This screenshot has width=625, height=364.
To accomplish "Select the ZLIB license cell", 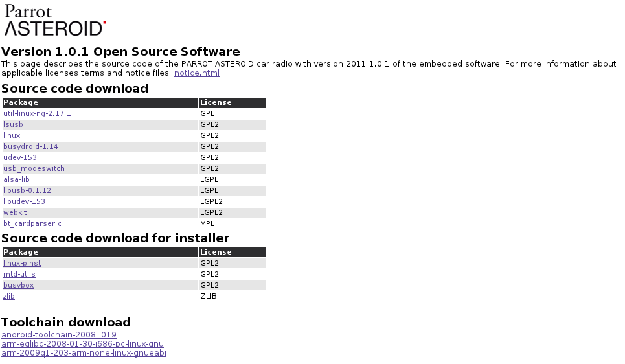I will pos(233,296).
